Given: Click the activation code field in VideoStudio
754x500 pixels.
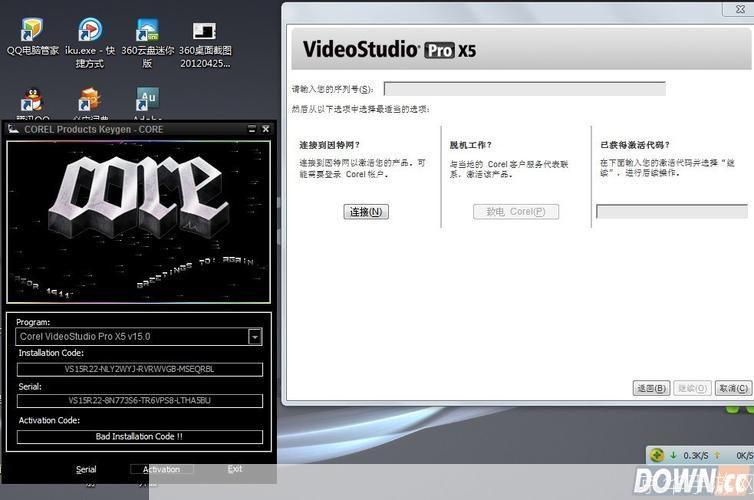Looking at the screenshot, I should coord(672,212).
